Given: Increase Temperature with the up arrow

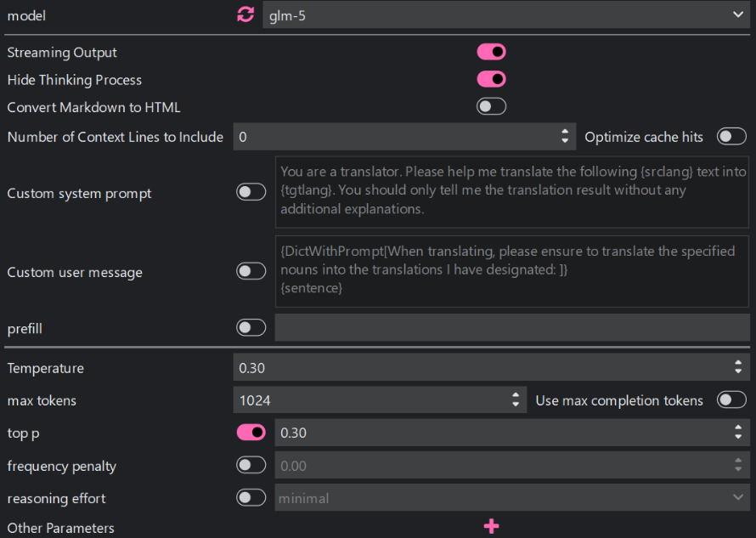Looking at the screenshot, I should pyautogui.click(x=738, y=362).
